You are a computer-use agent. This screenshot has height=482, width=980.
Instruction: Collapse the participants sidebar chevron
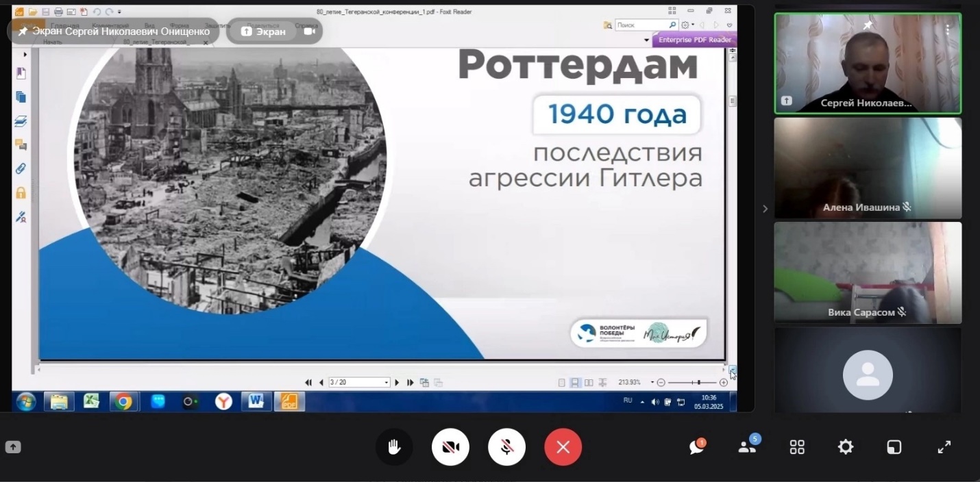[765, 209]
